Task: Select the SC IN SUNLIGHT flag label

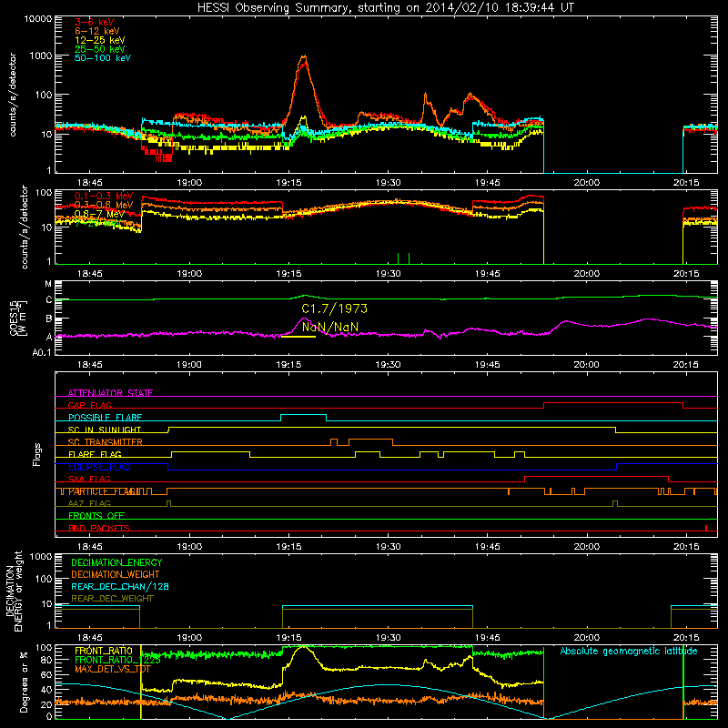Action: pyautogui.click(x=105, y=430)
